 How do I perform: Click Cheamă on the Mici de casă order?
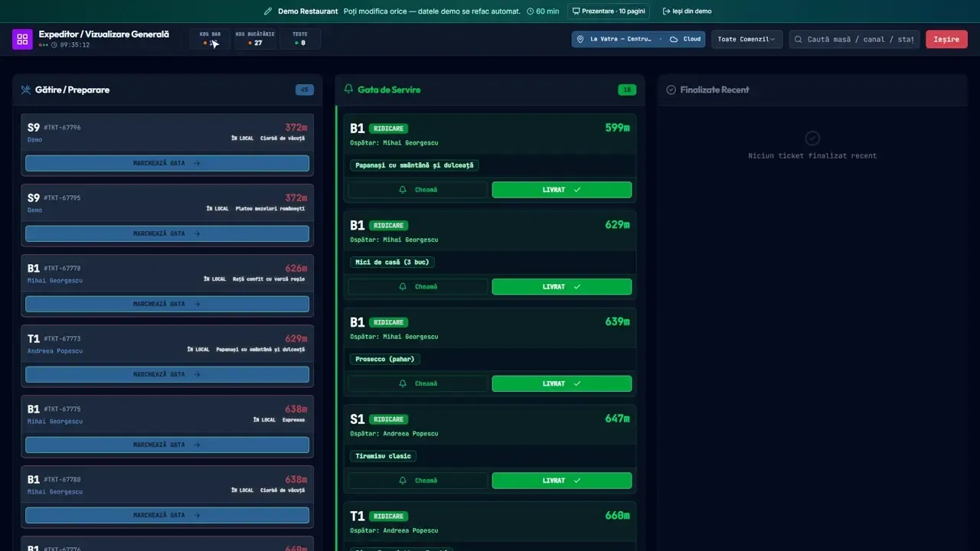tap(418, 287)
